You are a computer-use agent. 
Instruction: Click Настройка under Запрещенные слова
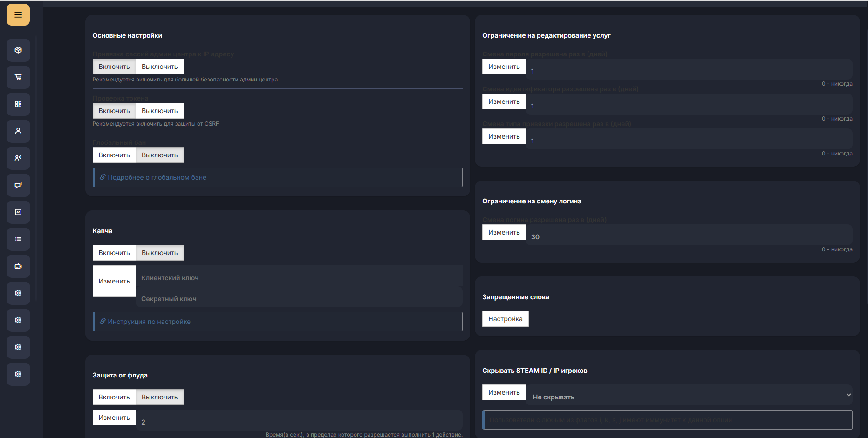[x=505, y=319]
